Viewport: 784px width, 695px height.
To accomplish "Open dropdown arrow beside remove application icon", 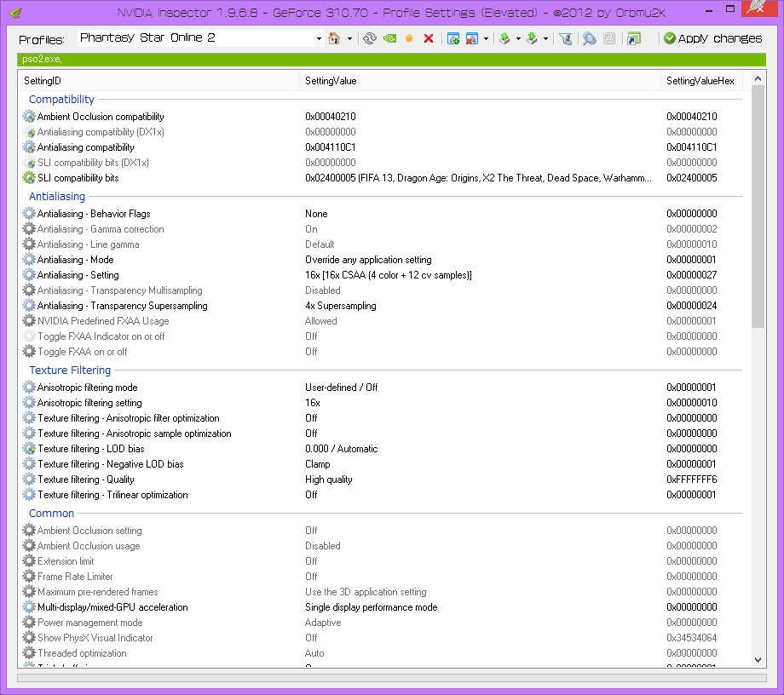I will (486, 38).
